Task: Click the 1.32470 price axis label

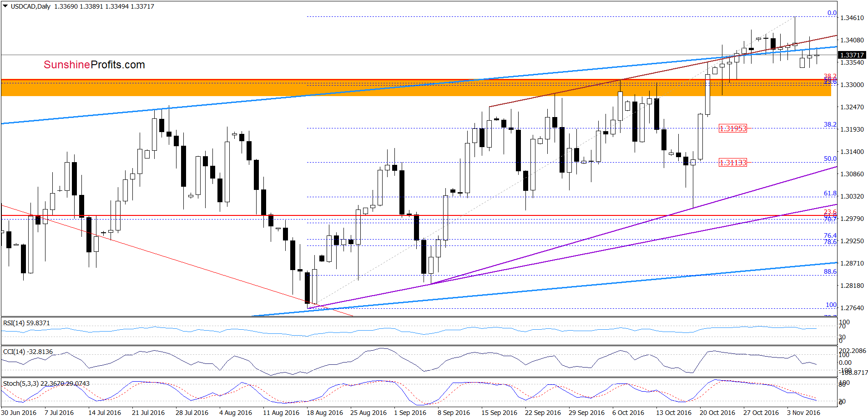Action: coord(852,107)
